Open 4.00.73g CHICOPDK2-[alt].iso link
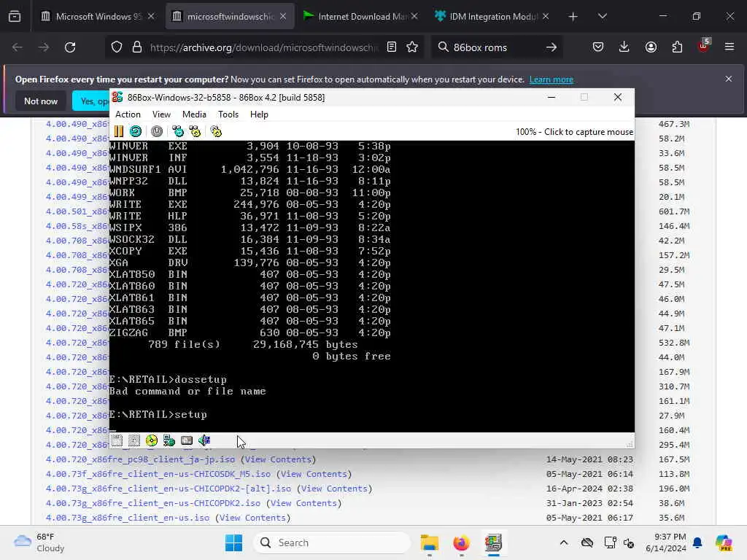This screenshot has height=560, width=747. pos(169,489)
